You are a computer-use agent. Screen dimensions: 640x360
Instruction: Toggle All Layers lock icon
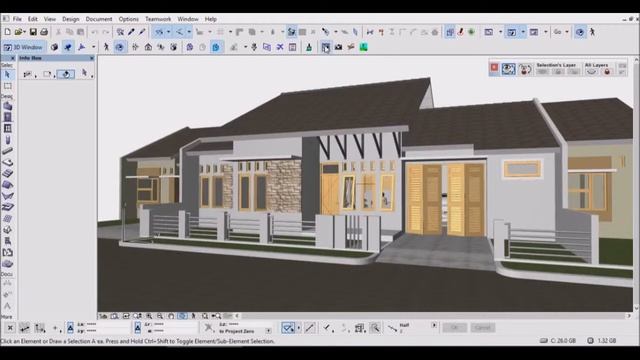607,72
